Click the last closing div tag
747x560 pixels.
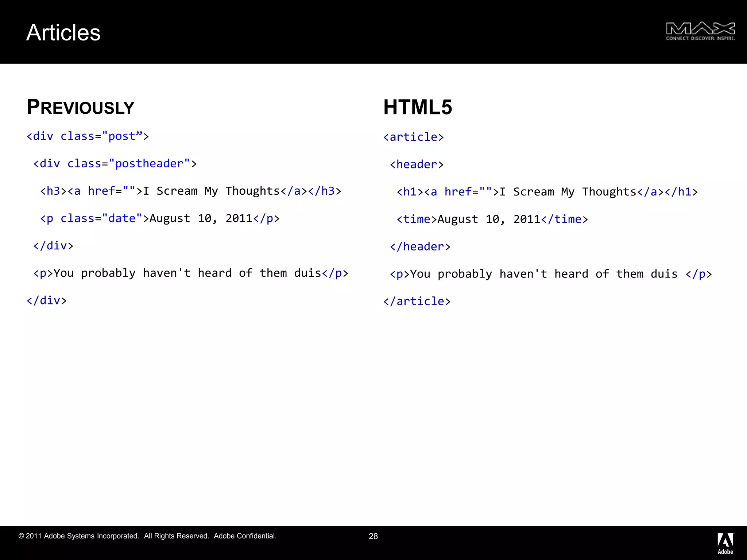(x=47, y=300)
